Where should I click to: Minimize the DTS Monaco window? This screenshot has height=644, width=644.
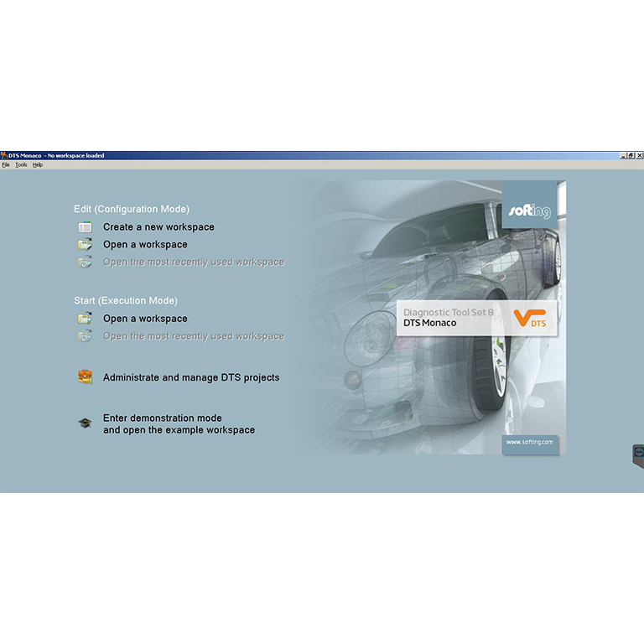click(x=623, y=156)
